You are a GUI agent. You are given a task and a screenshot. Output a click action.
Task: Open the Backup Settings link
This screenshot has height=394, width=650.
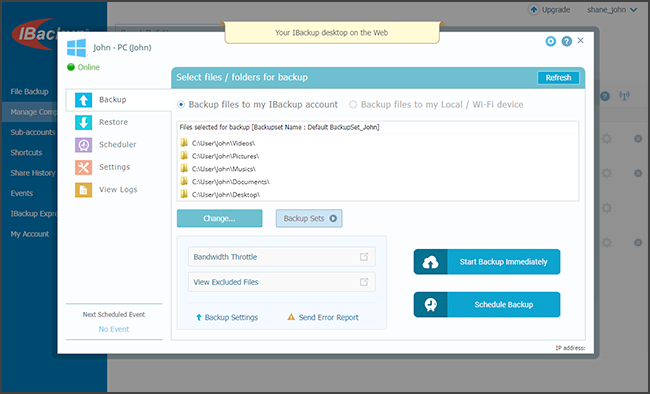click(x=231, y=317)
